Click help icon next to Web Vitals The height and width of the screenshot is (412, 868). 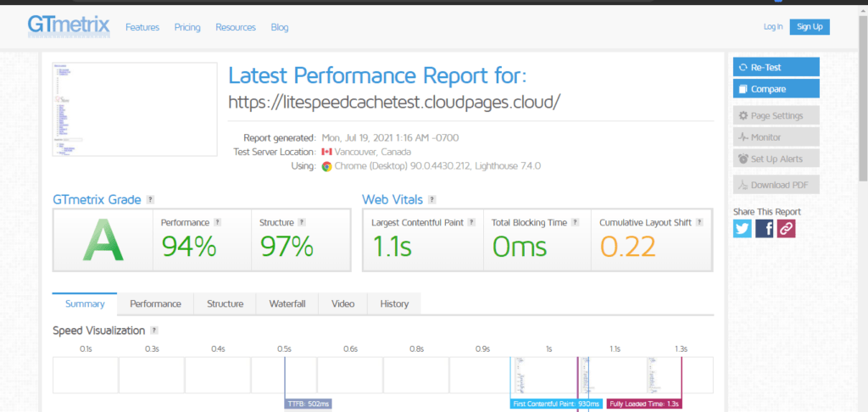(x=431, y=200)
